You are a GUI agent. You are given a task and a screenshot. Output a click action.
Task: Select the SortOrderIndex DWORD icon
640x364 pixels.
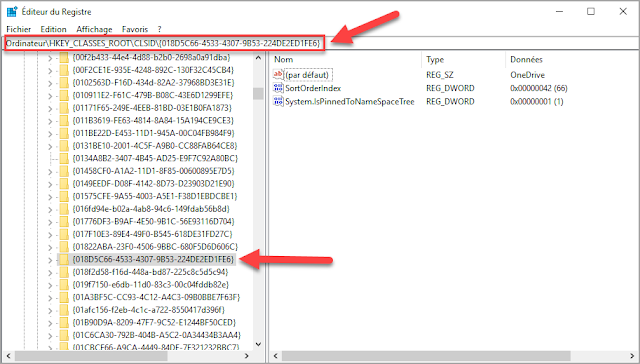tap(278, 88)
